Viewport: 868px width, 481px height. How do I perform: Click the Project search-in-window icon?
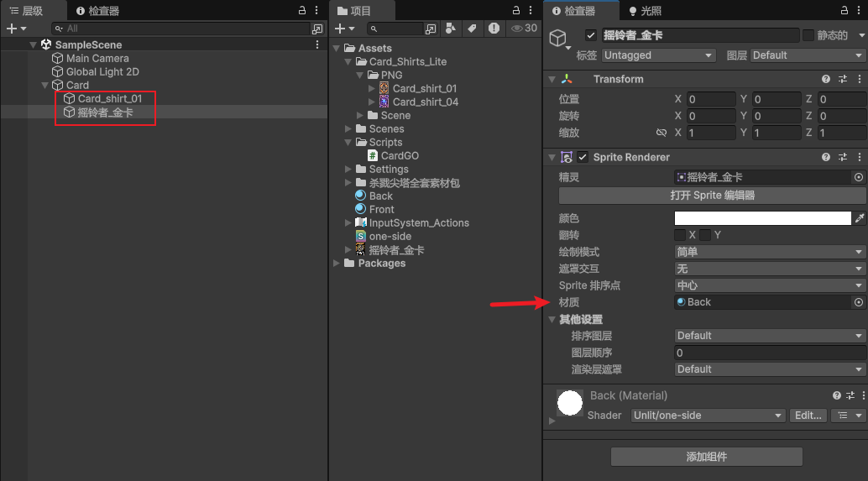pos(431,29)
